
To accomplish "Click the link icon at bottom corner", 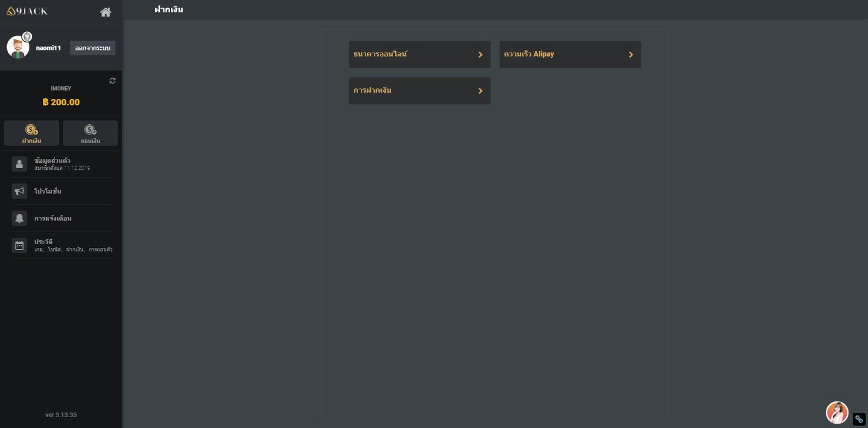I will tap(859, 419).
